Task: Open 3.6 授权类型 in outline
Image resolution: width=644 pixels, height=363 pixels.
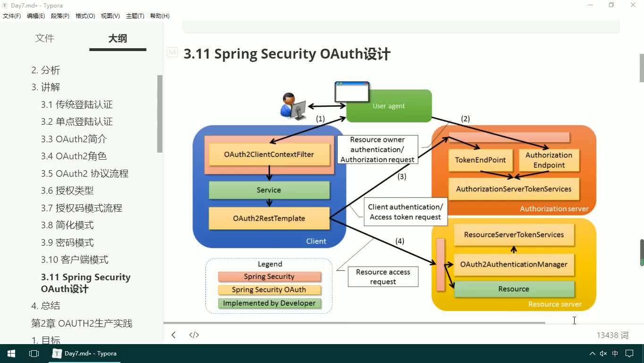Action: [68, 190]
